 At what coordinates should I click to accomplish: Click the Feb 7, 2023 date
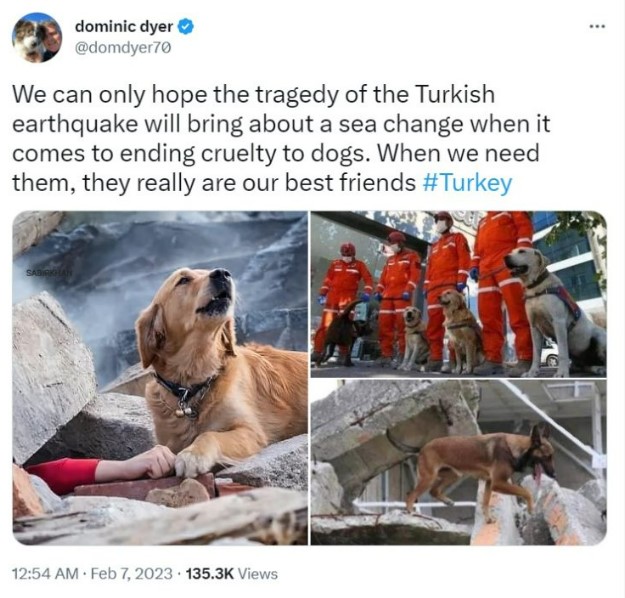pyautogui.click(x=132, y=574)
